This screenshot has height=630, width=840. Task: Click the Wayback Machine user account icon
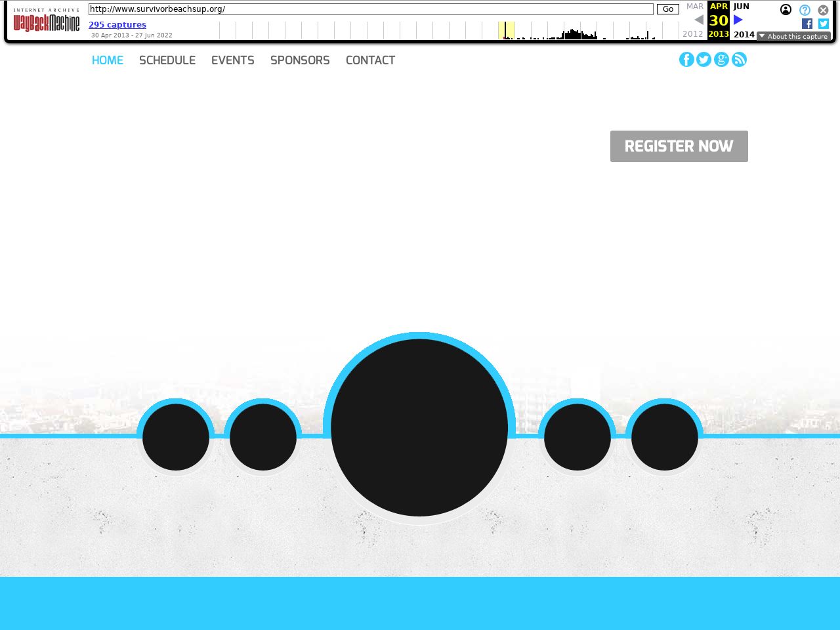(x=786, y=10)
